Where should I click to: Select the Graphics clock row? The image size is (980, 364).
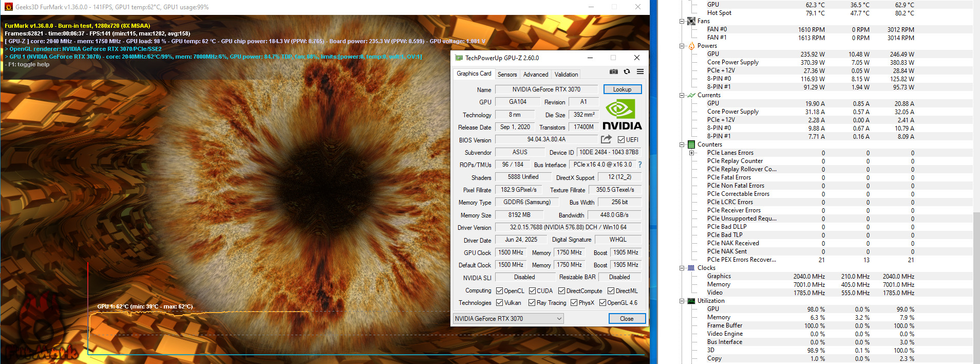point(826,276)
